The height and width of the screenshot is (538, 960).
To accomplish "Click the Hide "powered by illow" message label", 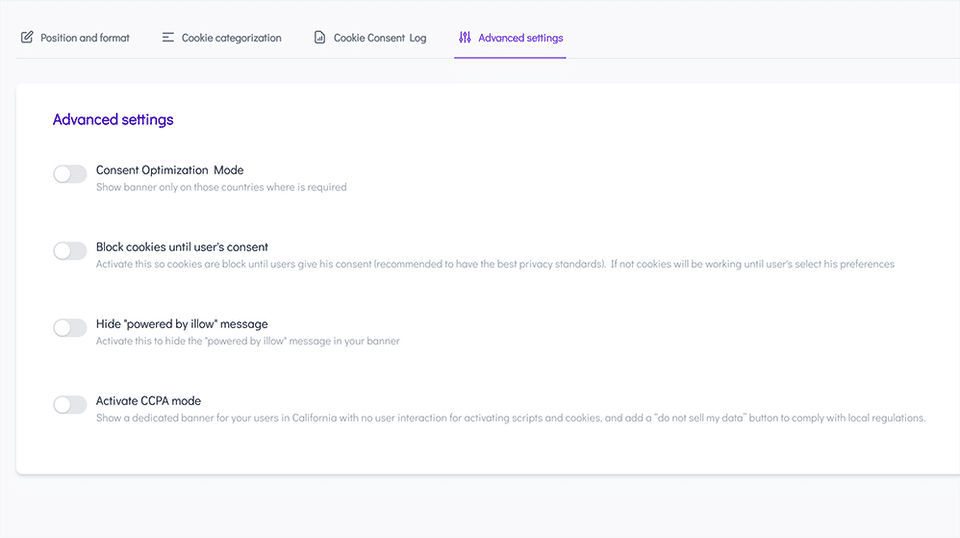I will click(x=182, y=324).
